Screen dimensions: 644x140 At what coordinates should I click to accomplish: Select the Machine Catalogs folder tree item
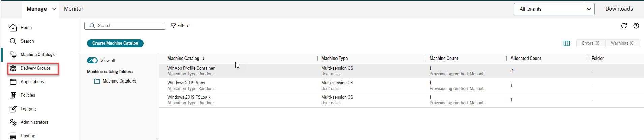[119, 81]
